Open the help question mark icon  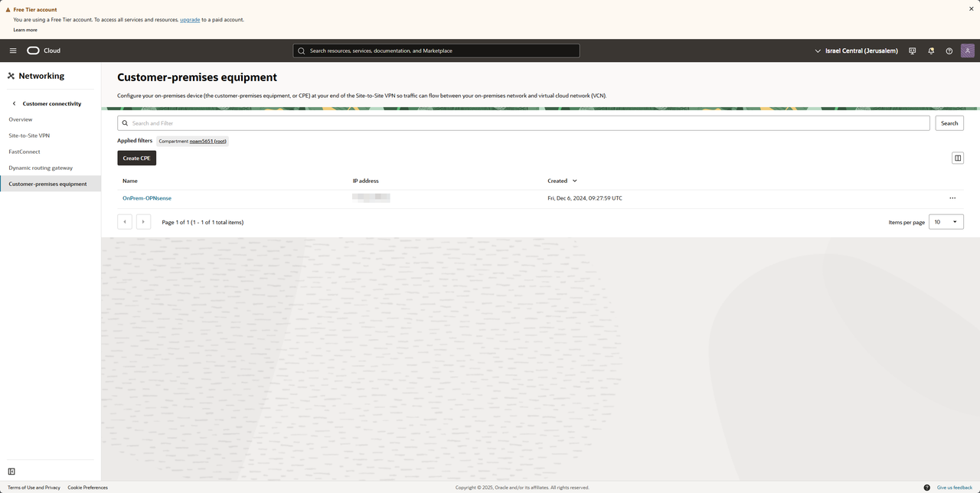[949, 51]
